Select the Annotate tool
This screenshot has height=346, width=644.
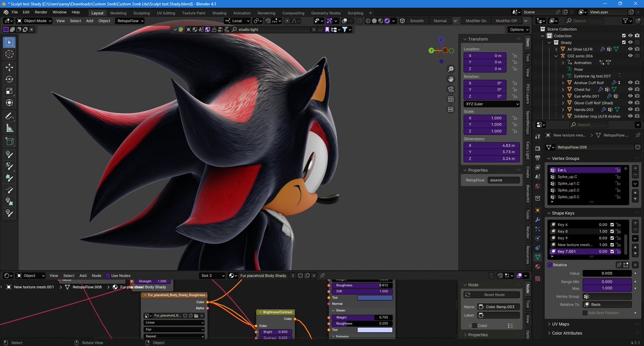(9, 116)
